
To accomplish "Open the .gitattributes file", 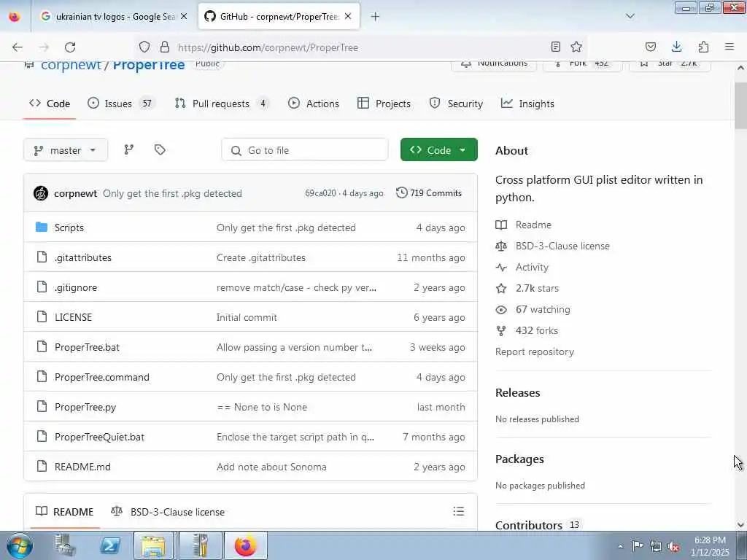I will coord(83,257).
